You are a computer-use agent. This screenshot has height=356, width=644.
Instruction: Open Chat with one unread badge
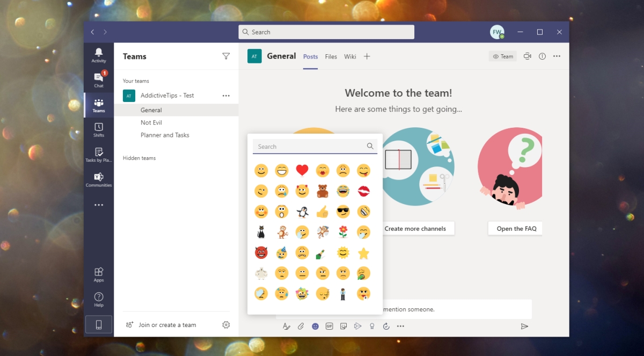coord(99,80)
